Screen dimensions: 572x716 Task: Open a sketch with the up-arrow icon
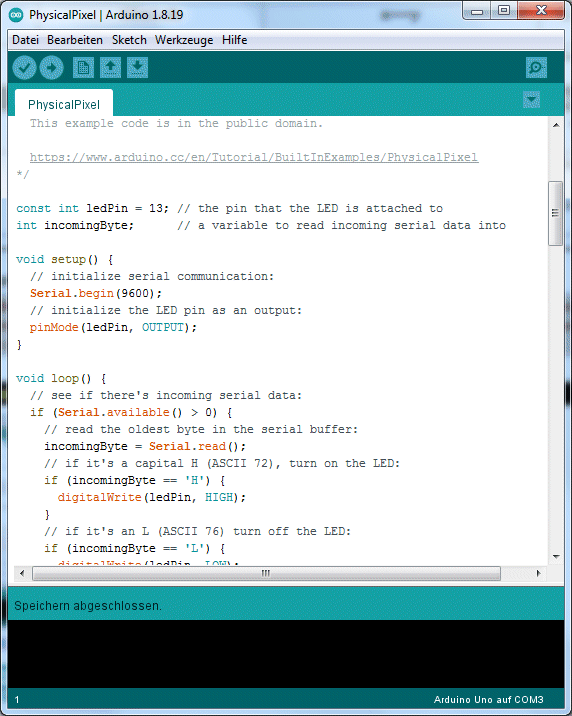click(x=110, y=68)
